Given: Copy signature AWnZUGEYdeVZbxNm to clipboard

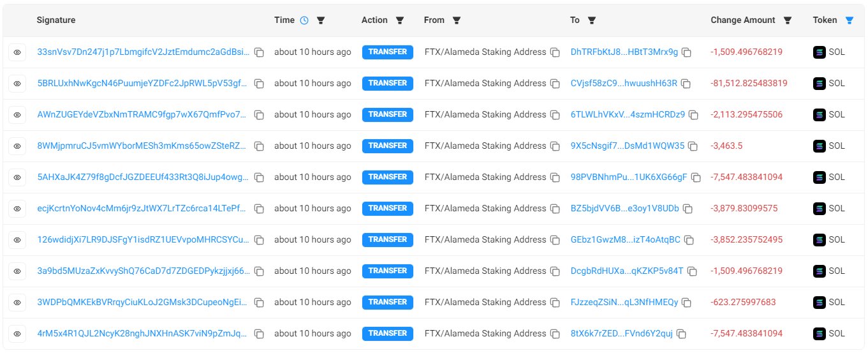Looking at the screenshot, I should (x=259, y=115).
